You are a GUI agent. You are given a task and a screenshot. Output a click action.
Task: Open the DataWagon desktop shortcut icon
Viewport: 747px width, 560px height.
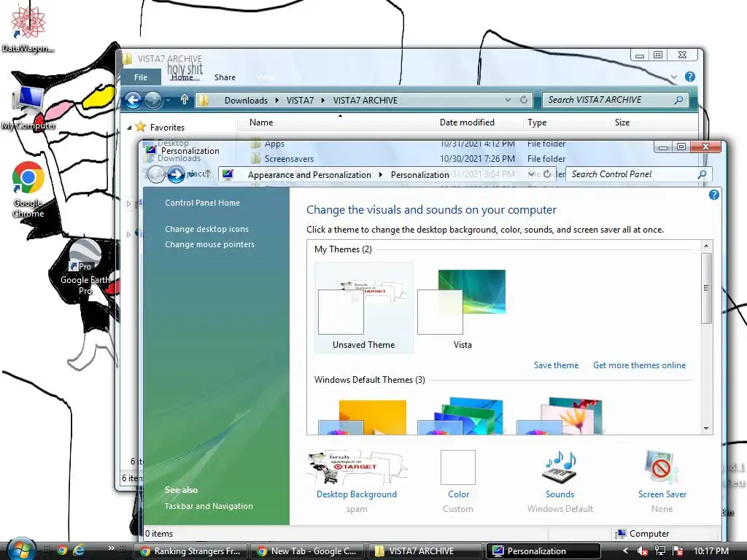[28, 28]
